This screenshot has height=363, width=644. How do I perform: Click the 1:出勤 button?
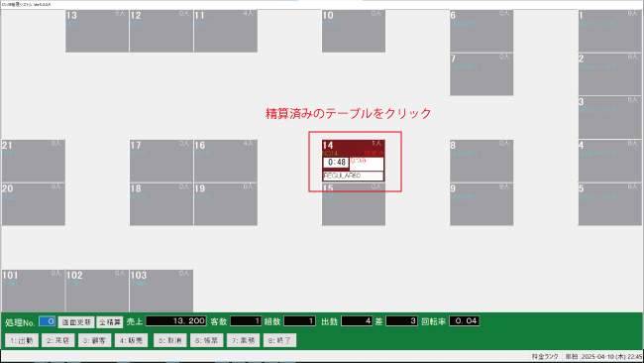point(22,340)
